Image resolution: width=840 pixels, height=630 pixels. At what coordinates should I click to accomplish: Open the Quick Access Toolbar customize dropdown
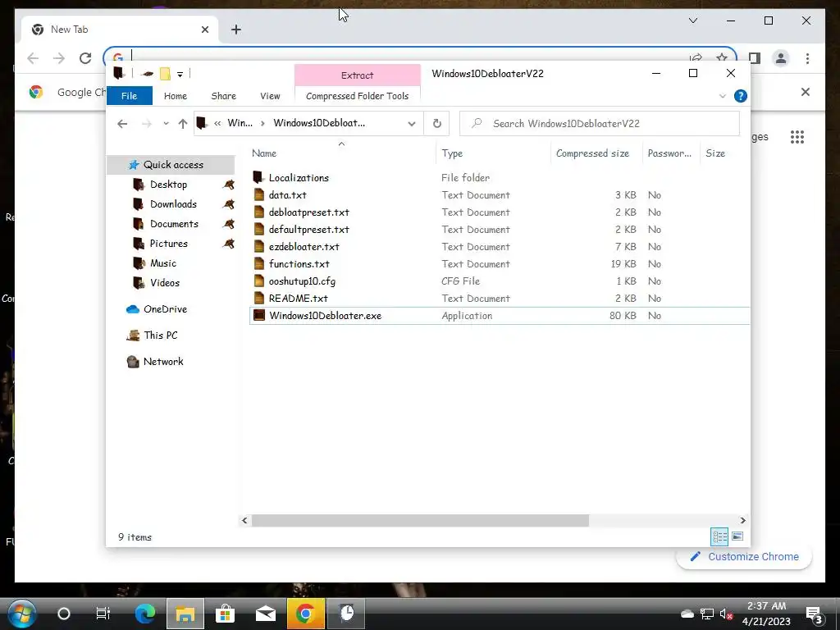180,74
